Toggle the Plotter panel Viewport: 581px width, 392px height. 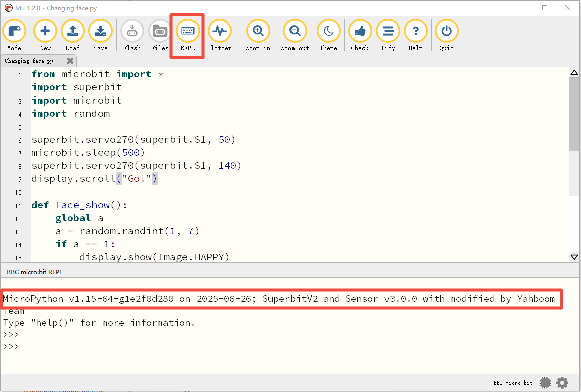point(219,35)
